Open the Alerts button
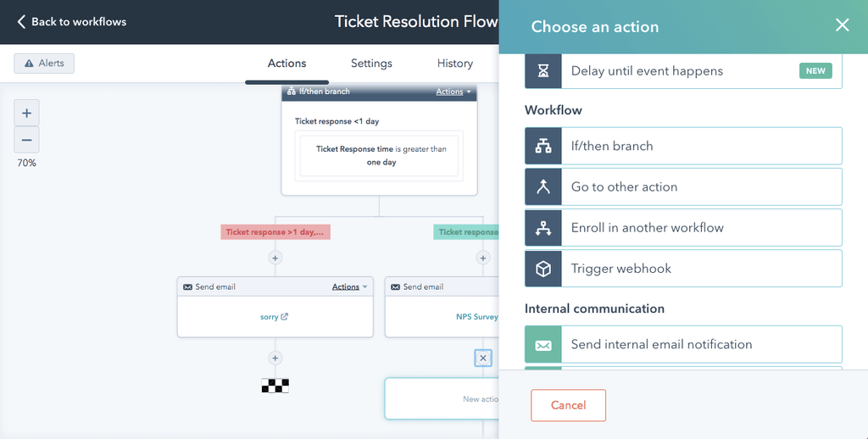Screen dimensions: 868x439 (x=44, y=63)
